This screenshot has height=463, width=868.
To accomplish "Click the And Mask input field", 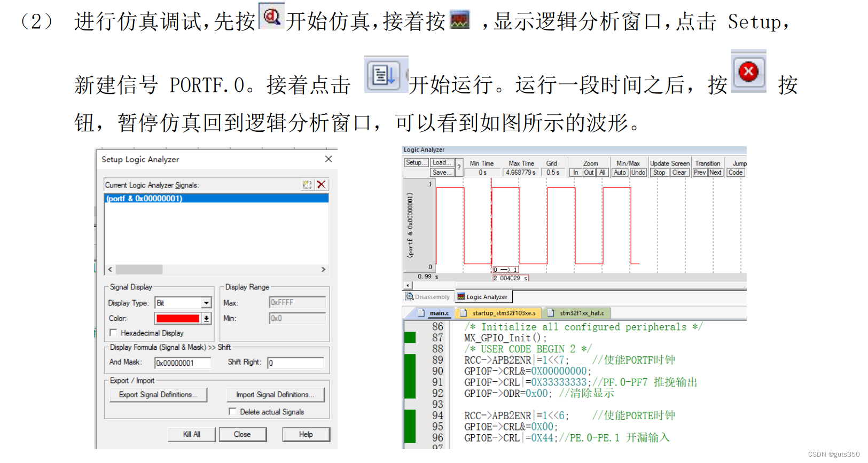I will click(183, 363).
